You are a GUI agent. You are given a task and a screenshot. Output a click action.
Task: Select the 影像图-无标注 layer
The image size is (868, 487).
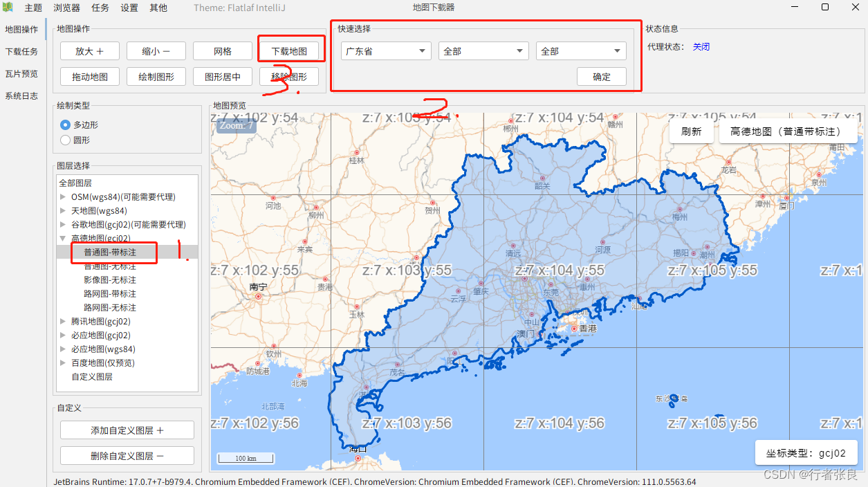pos(110,280)
